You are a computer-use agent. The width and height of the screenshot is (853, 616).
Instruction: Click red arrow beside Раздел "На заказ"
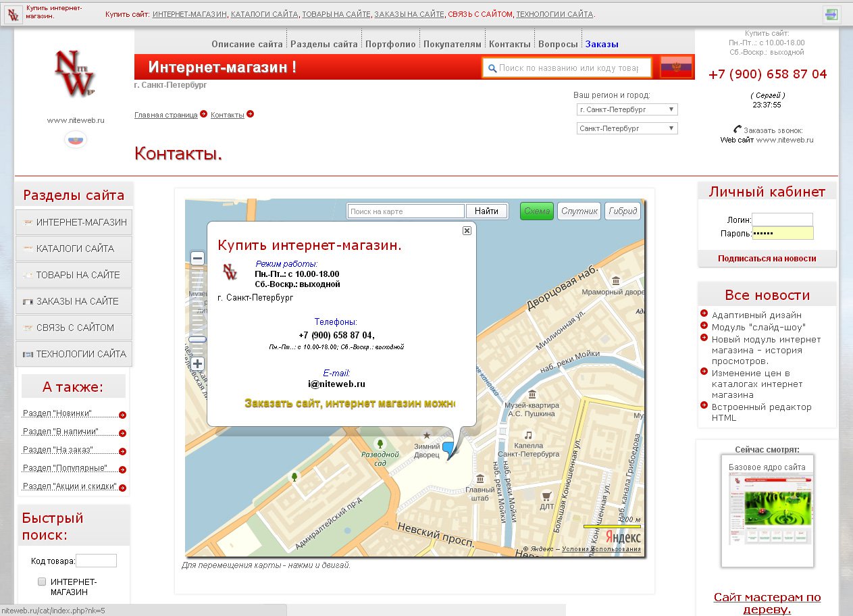click(x=123, y=451)
